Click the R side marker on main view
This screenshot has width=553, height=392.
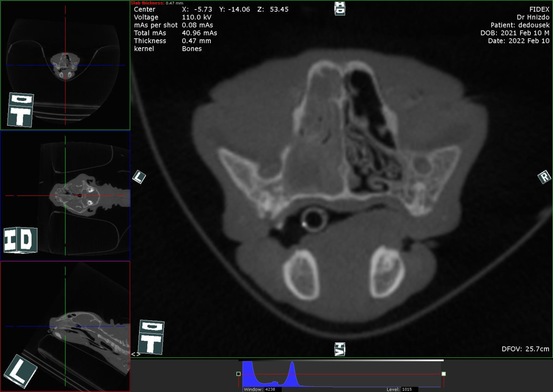544,177
